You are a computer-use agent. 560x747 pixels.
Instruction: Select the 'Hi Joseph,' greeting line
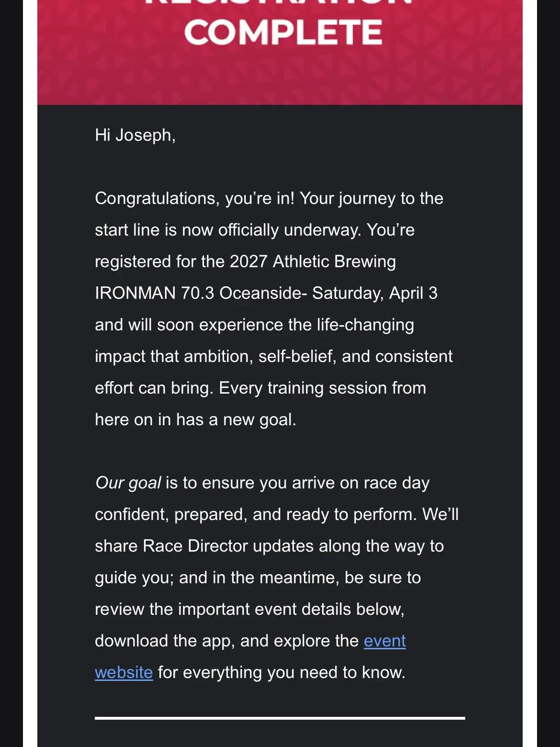[x=135, y=136]
